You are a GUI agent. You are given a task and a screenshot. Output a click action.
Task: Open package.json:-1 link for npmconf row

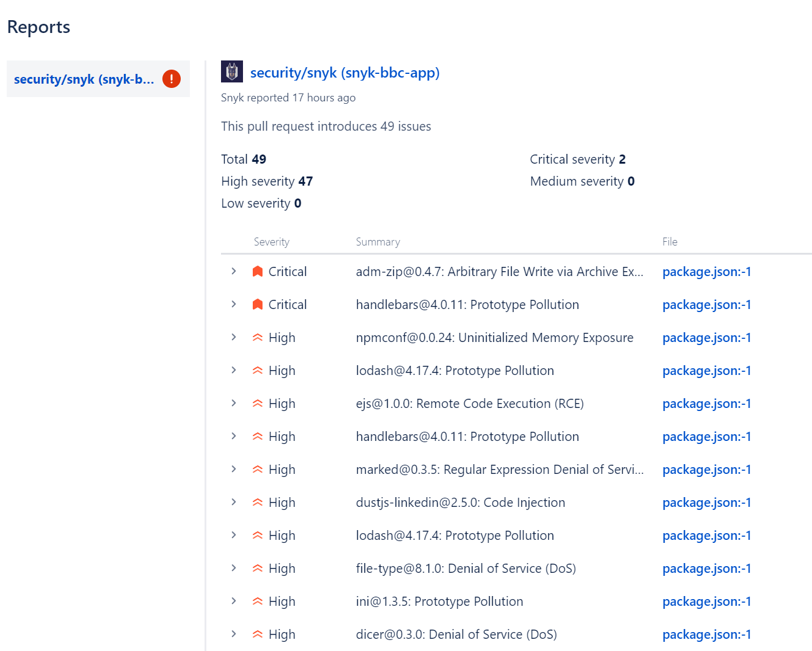click(x=706, y=338)
